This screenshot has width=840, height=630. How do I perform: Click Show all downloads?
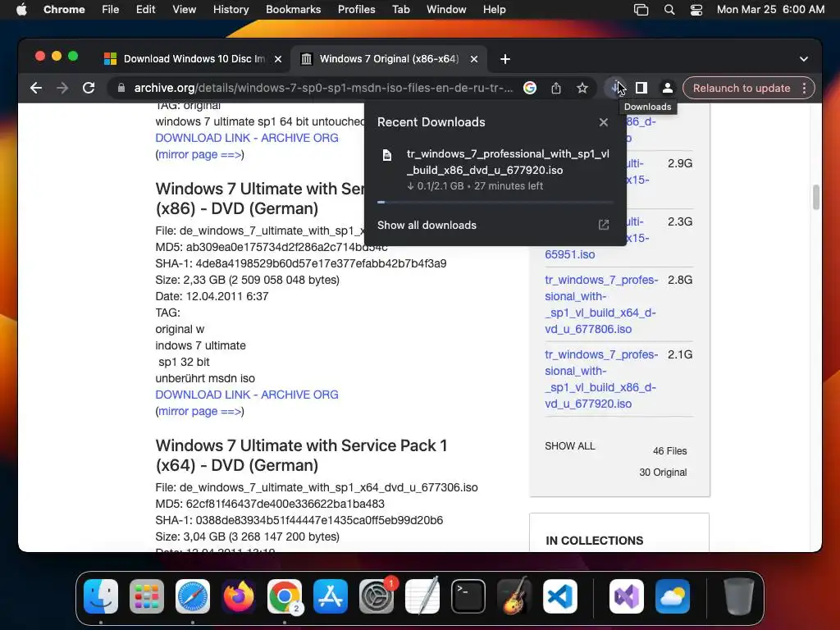pyautogui.click(x=427, y=225)
